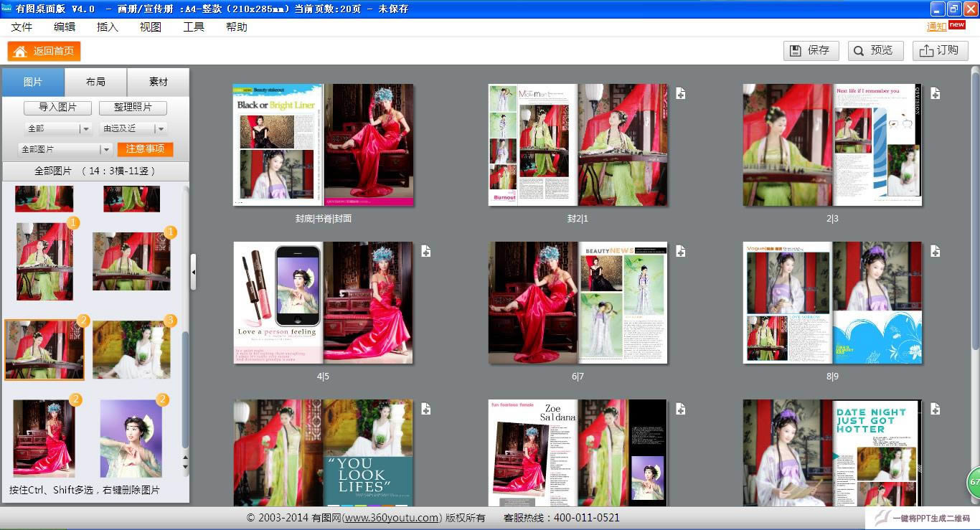Click the 全部图片 (14：3横-11竖) header
Screen dimensions: 980x530
coord(95,171)
